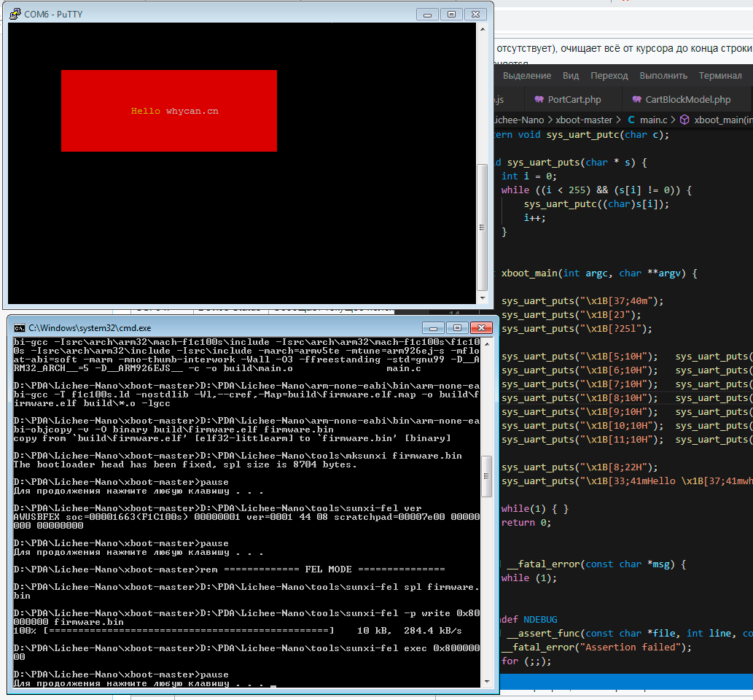This screenshot has width=753, height=700.
Task: Click 'Hello whycan.cn' text in PuTTY
Action: [175, 111]
